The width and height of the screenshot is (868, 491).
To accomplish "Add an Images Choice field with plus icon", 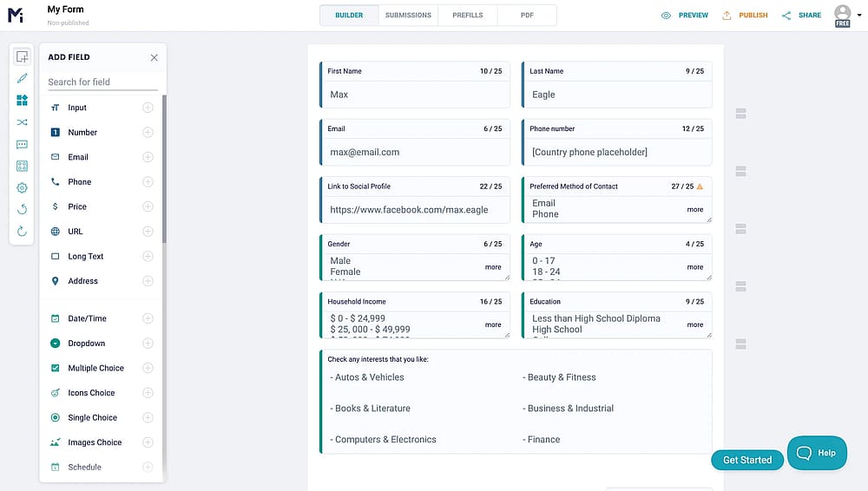I will coord(148,442).
